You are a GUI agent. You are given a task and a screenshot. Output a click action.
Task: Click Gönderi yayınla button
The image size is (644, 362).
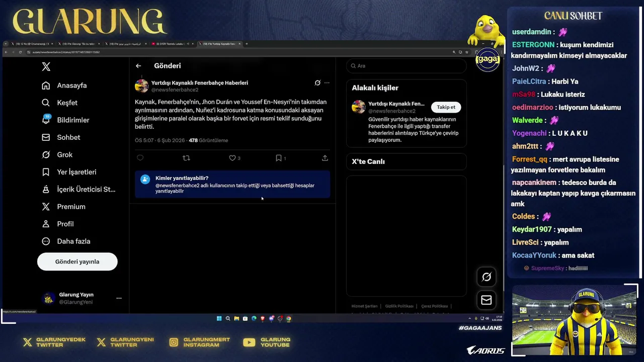pyautogui.click(x=77, y=261)
